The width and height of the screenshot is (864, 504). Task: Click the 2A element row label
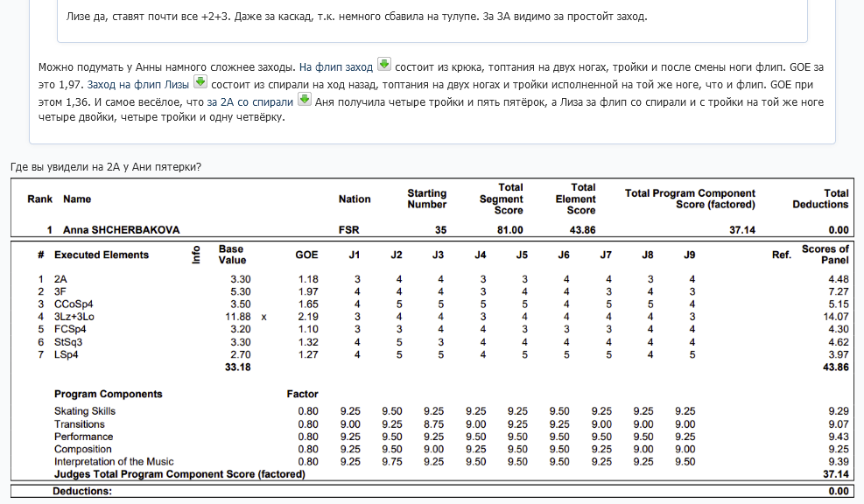click(x=61, y=279)
